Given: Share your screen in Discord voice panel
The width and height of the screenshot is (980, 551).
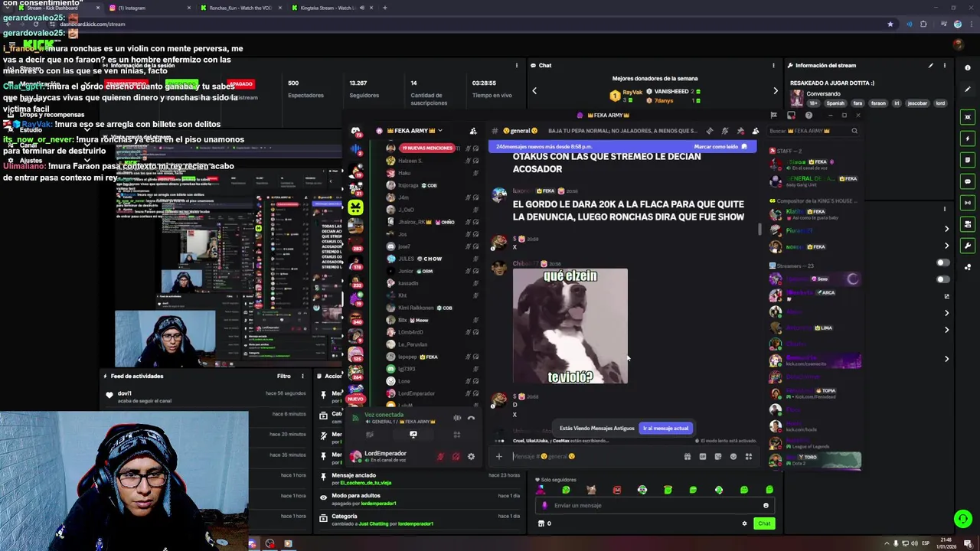Looking at the screenshot, I should (413, 435).
